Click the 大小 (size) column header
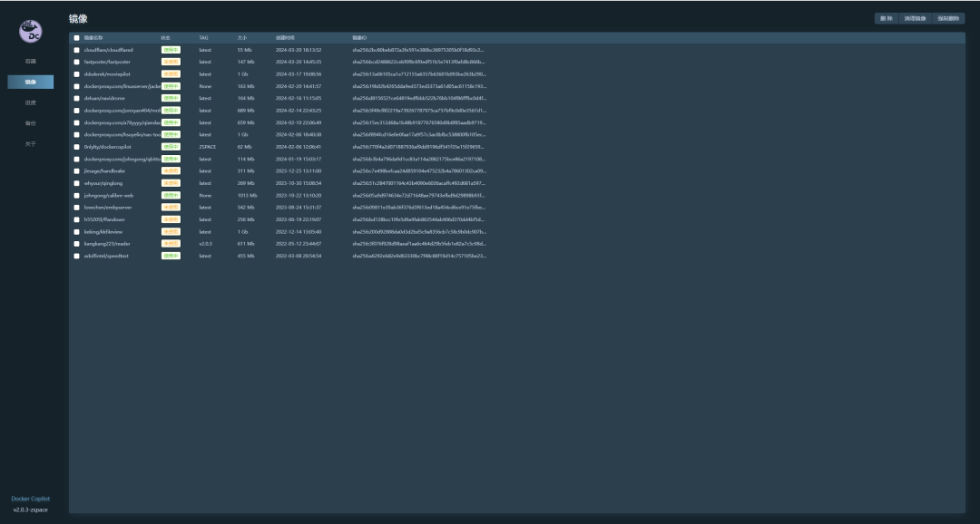The width and height of the screenshot is (980, 524). click(241, 37)
